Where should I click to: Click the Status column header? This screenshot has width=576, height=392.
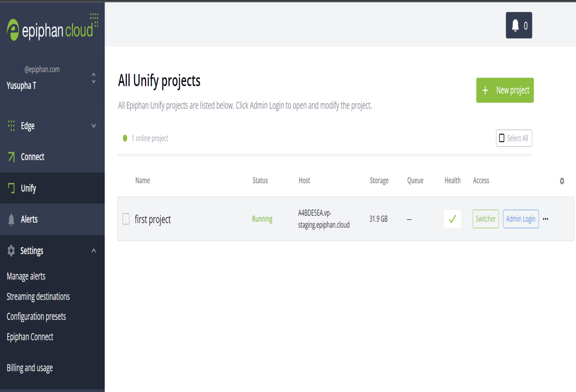click(x=260, y=180)
